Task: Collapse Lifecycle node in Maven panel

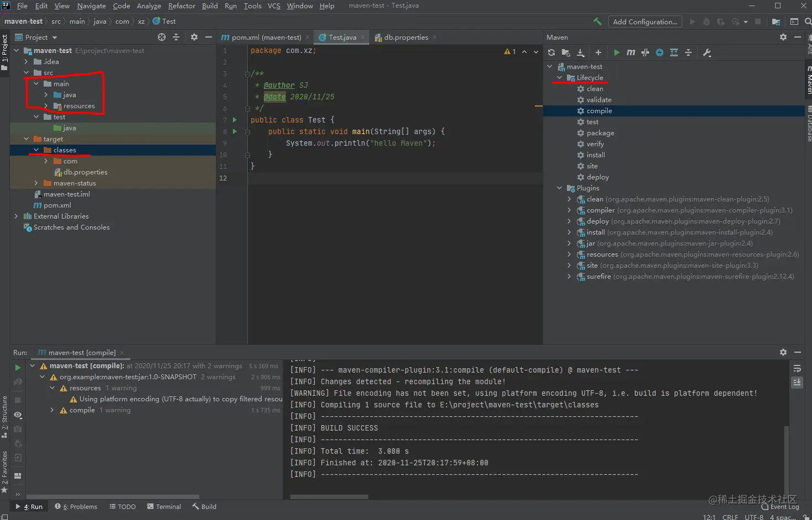Action: click(559, 77)
